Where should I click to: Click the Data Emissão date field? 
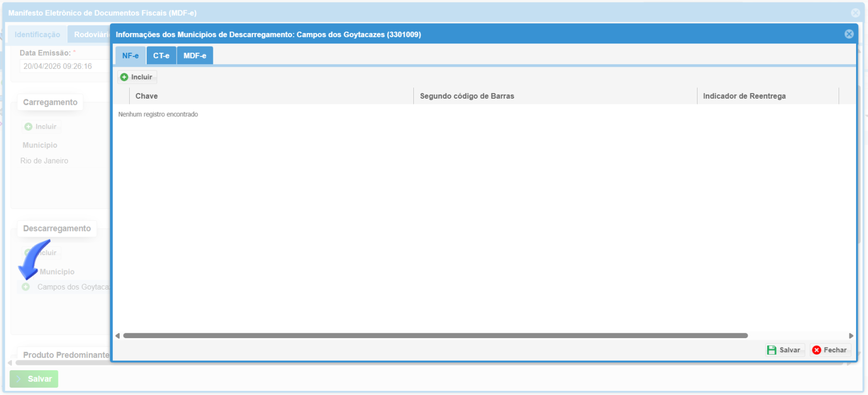[64, 66]
